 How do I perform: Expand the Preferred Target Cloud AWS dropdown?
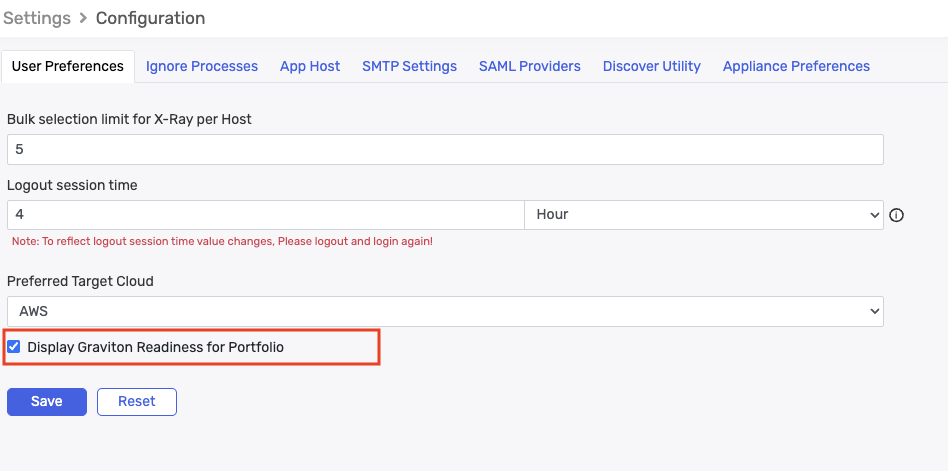[x=445, y=311]
